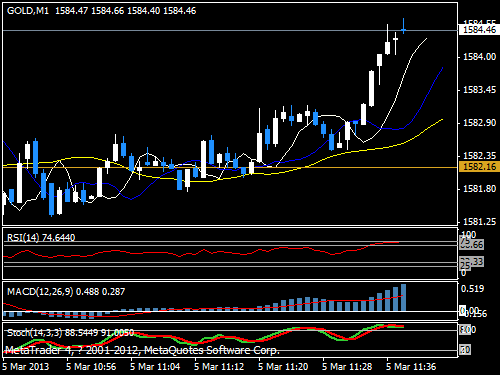Click the GOLD,M1 chart title text
Viewport: 500px width, 375px height.
coord(28,11)
